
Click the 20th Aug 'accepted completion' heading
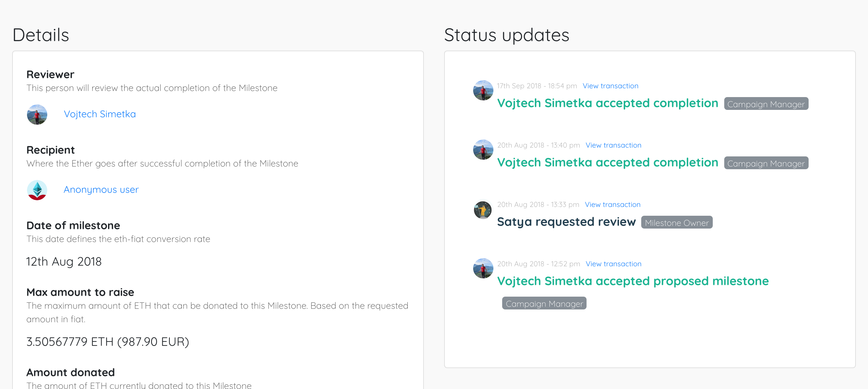(607, 162)
